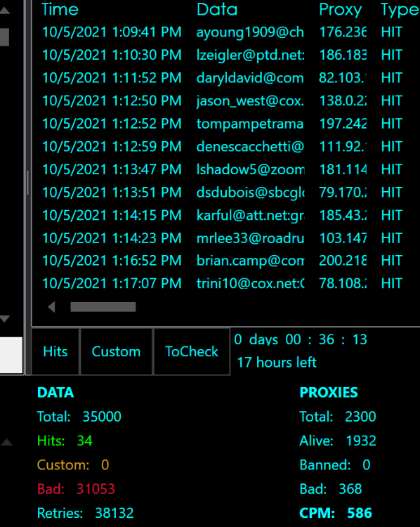Screen dimensions: 420x527
Task: Click the Proxy column header
Action: coord(340,9)
